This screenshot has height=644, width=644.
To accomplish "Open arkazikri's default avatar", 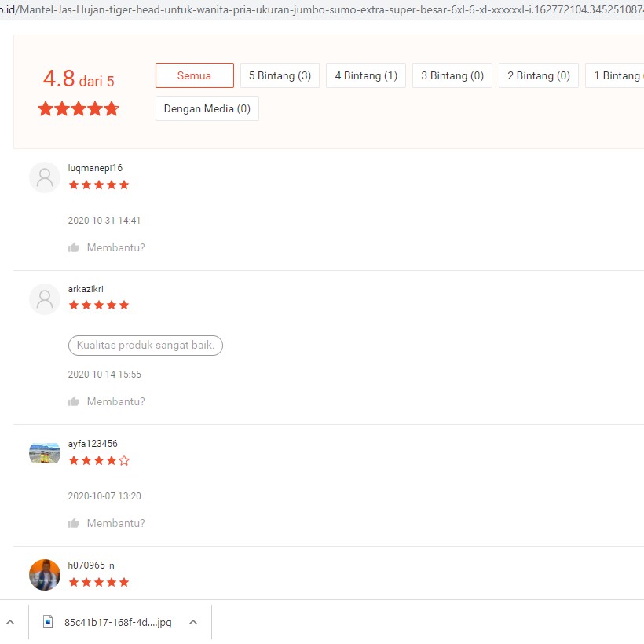I will [x=45, y=299].
